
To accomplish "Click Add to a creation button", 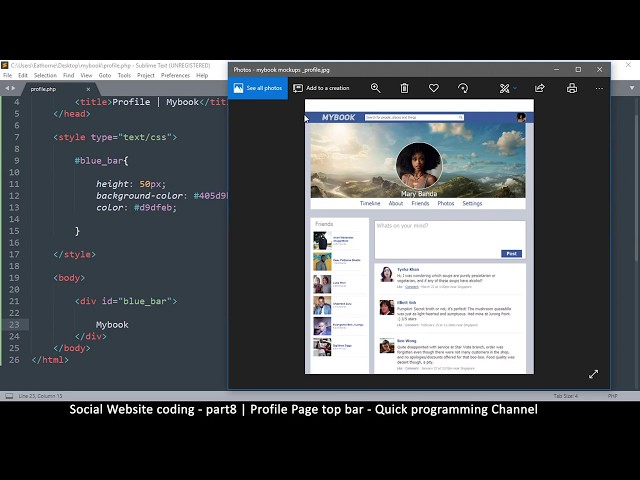I will [322, 88].
